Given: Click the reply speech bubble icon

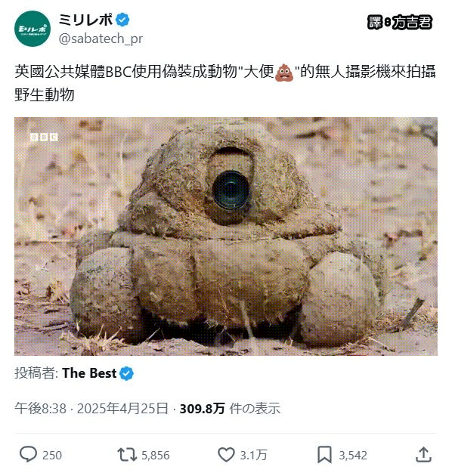Looking at the screenshot, I should [x=28, y=454].
